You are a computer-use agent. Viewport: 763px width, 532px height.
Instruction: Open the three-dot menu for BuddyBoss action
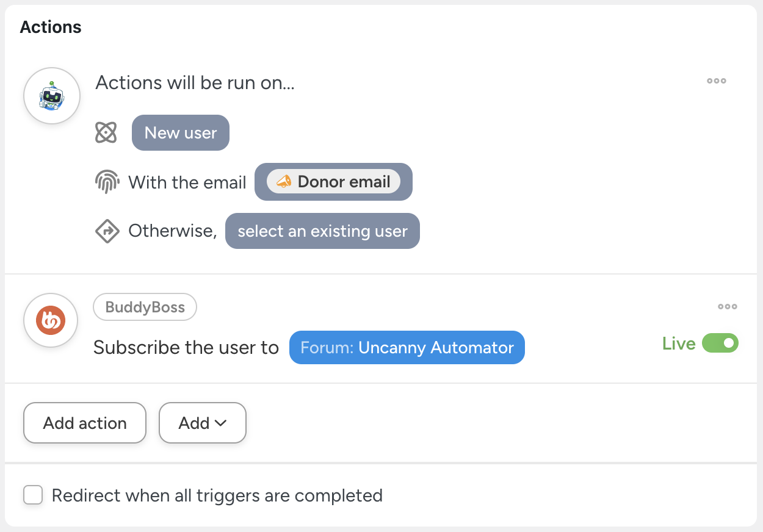click(727, 307)
